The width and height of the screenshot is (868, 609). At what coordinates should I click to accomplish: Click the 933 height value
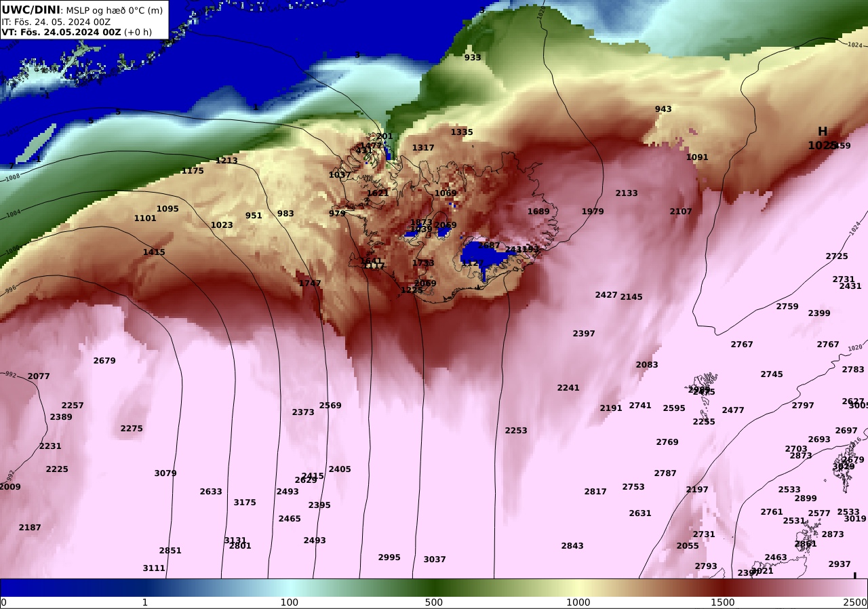click(473, 58)
